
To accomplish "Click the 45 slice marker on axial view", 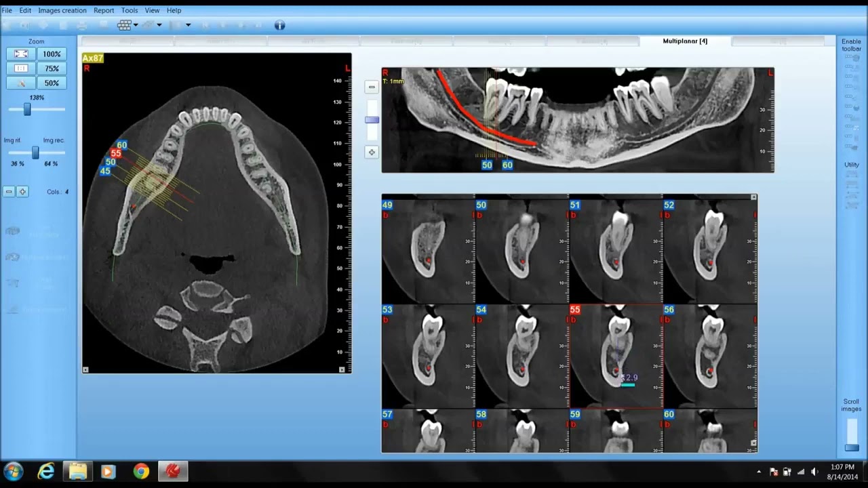I will click(105, 171).
